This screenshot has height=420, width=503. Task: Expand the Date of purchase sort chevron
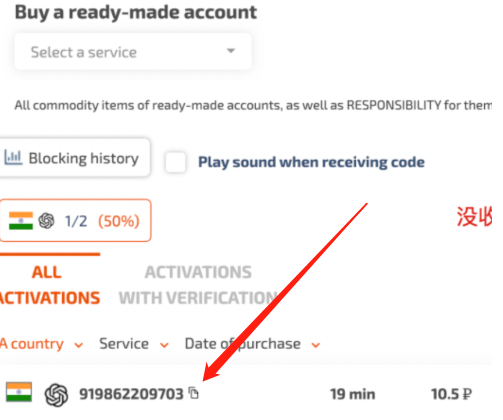(x=316, y=345)
